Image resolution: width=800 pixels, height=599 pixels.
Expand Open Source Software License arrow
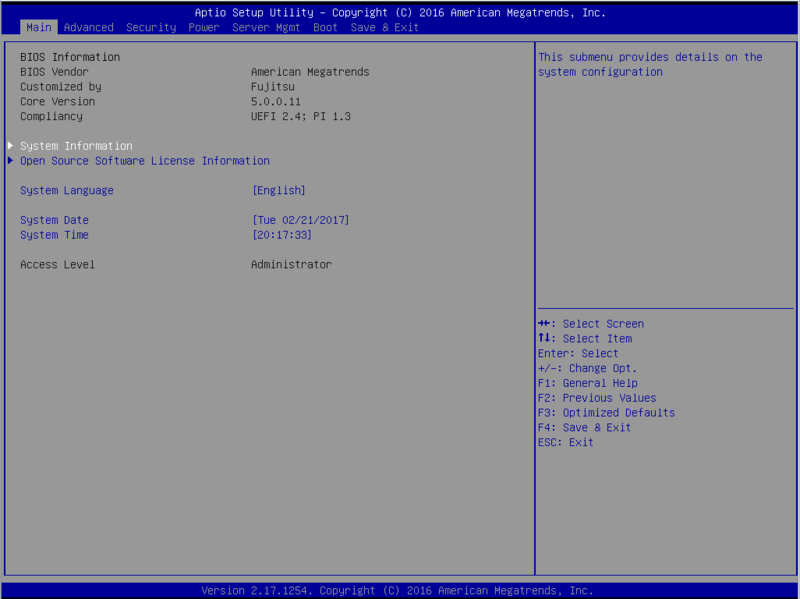11,161
